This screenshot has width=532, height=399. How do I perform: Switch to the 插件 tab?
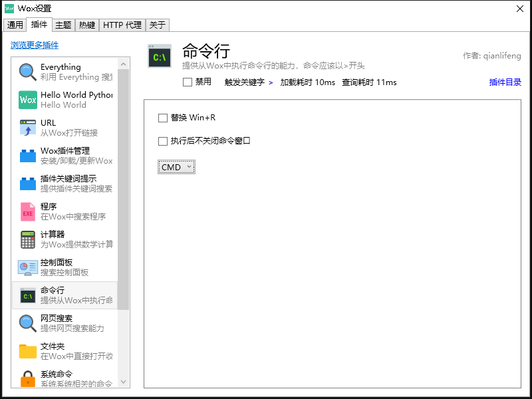coord(39,25)
